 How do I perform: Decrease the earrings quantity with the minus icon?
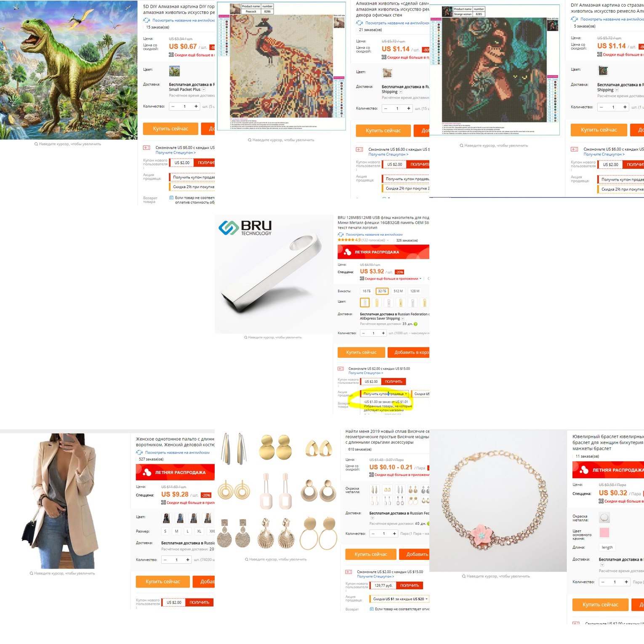pyautogui.click(x=373, y=534)
